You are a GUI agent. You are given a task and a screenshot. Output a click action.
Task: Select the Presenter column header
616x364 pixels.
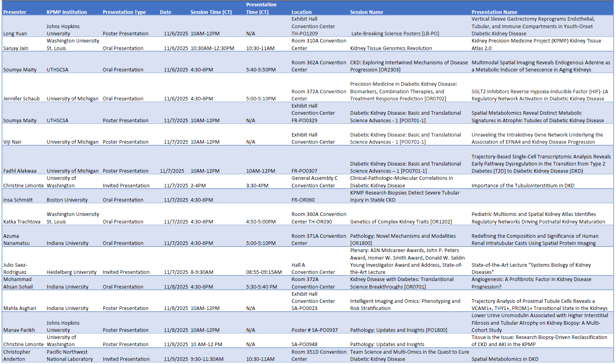point(15,12)
